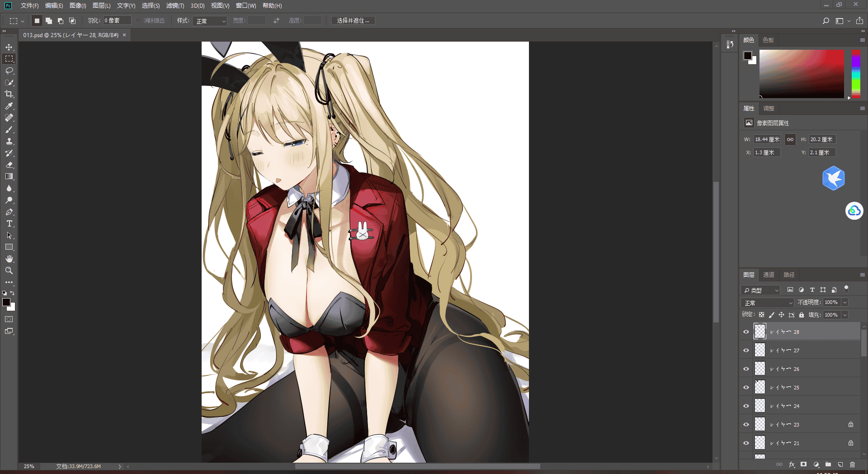Click the foreground color swatch in toolbar
This screenshot has height=474, width=868.
pyautogui.click(x=6, y=302)
